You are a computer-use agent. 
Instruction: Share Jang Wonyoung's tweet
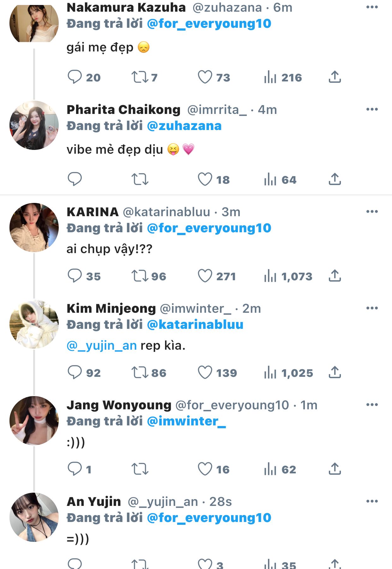pos(335,469)
